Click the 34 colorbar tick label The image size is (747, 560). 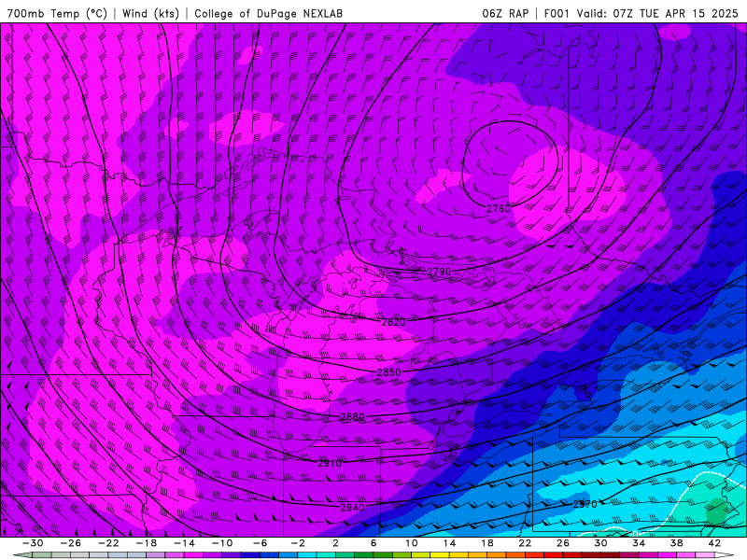coord(639,543)
